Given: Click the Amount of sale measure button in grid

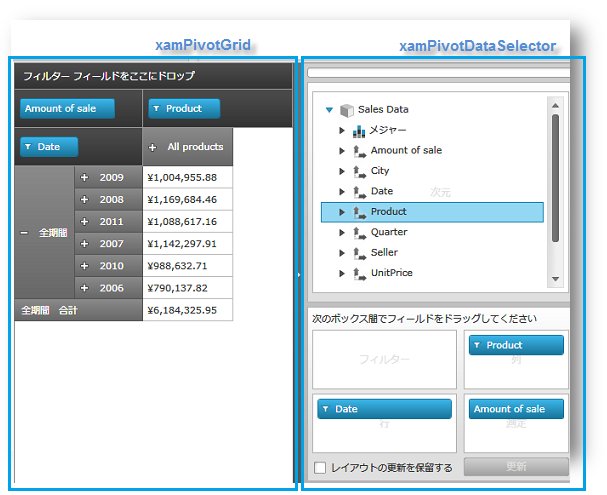Looking at the screenshot, I should point(66,109).
